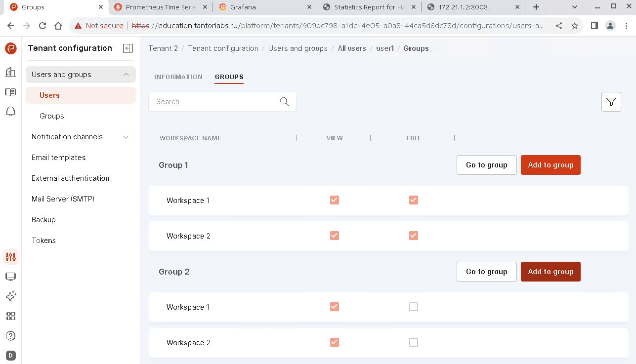
Task: Click Go to group for Group 1
Action: pyautogui.click(x=486, y=165)
